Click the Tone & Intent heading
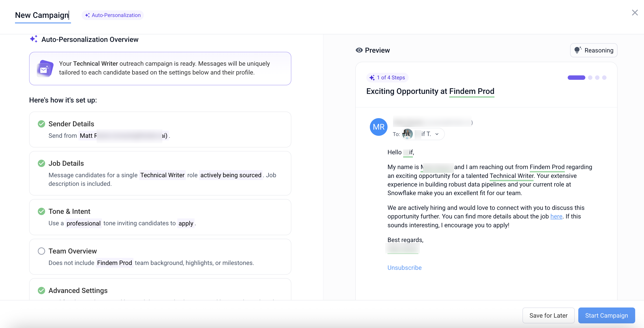The width and height of the screenshot is (644, 328). click(69, 211)
